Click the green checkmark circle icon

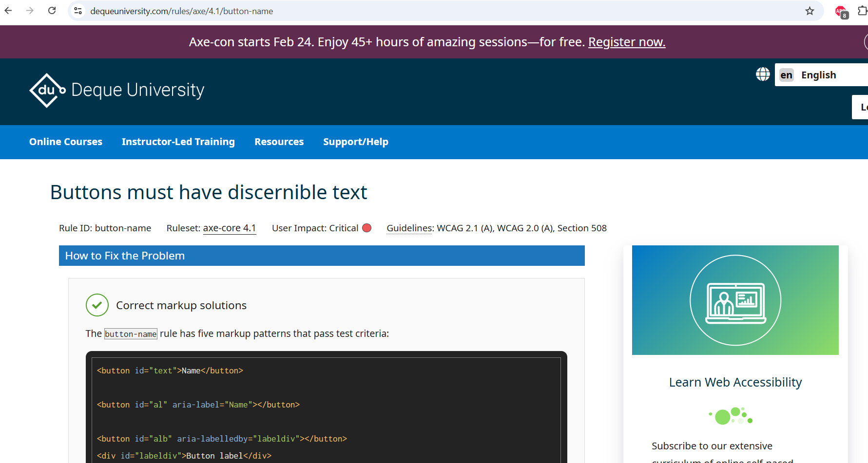pos(97,305)
